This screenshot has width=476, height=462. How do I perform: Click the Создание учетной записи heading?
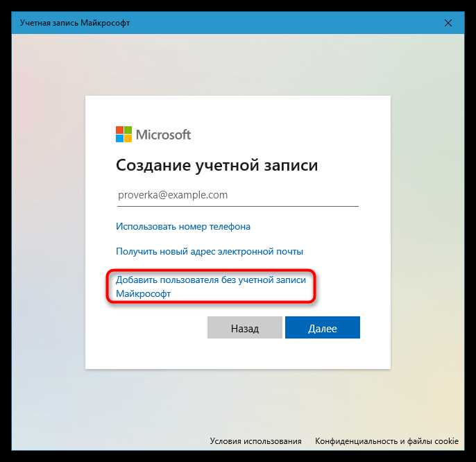pyautogui.click(x=216, y=165)
